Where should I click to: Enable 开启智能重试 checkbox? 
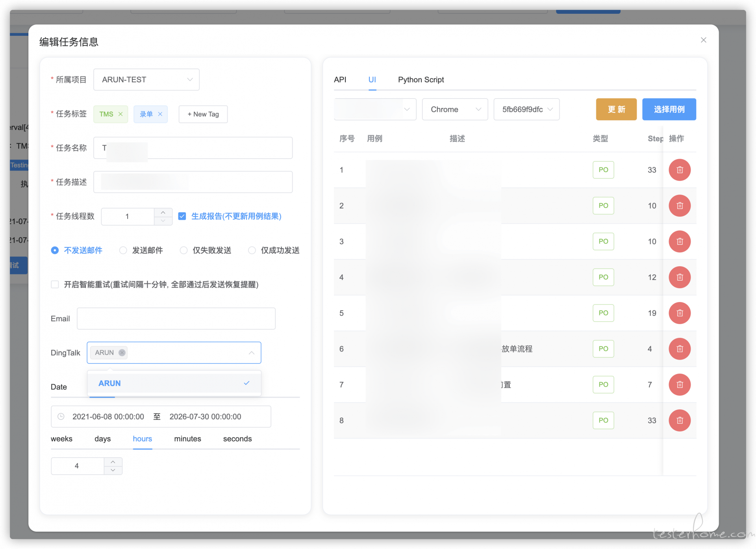pyautogui.click(x=55, y=284)
